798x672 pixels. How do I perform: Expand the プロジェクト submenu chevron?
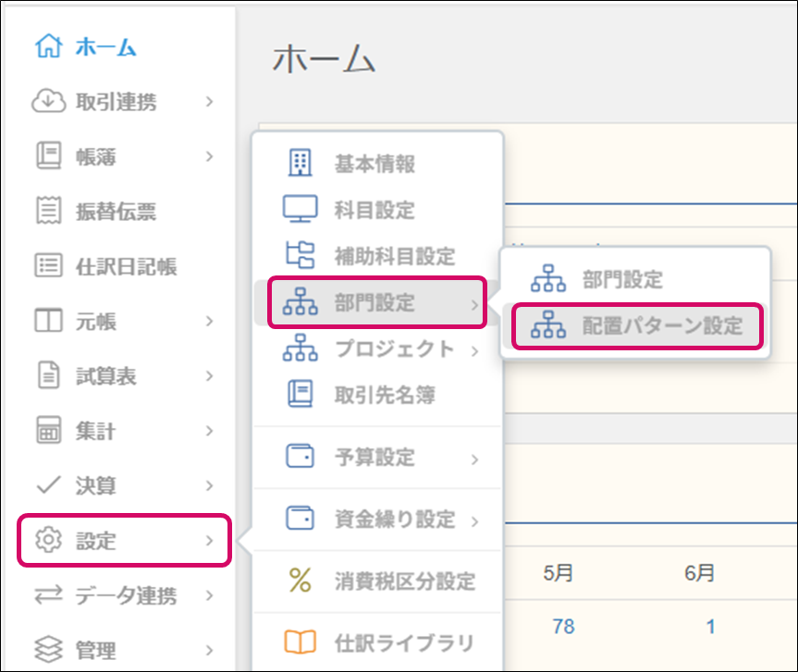pyautogui.click(x=474, y=350)
